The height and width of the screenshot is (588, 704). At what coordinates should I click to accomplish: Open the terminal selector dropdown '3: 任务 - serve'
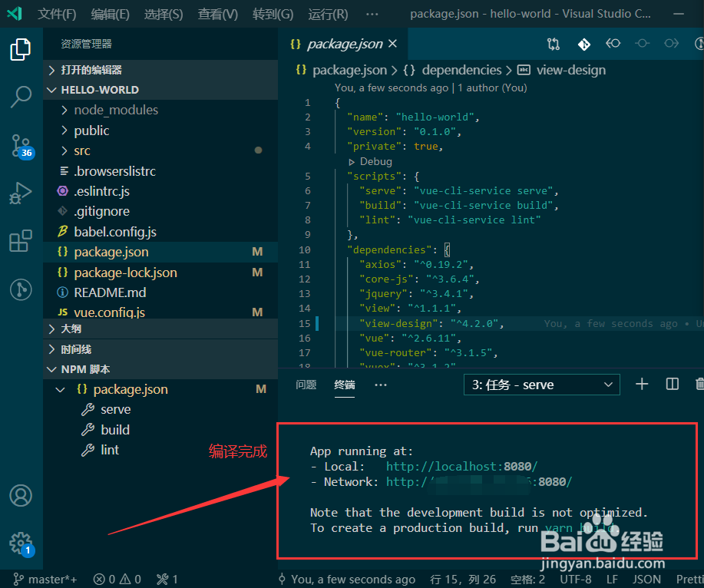[x=541, y=385]
